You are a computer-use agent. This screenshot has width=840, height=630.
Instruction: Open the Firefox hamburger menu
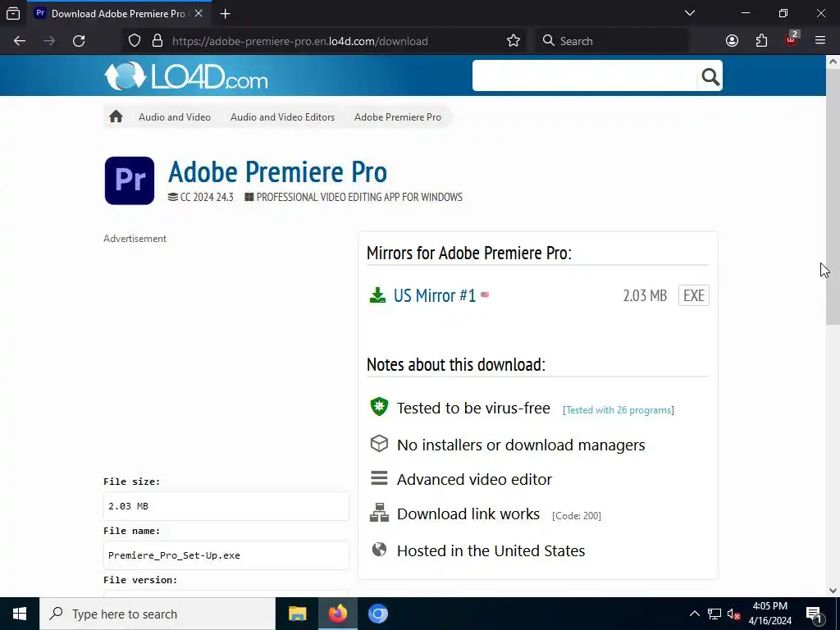click(820, 41)
